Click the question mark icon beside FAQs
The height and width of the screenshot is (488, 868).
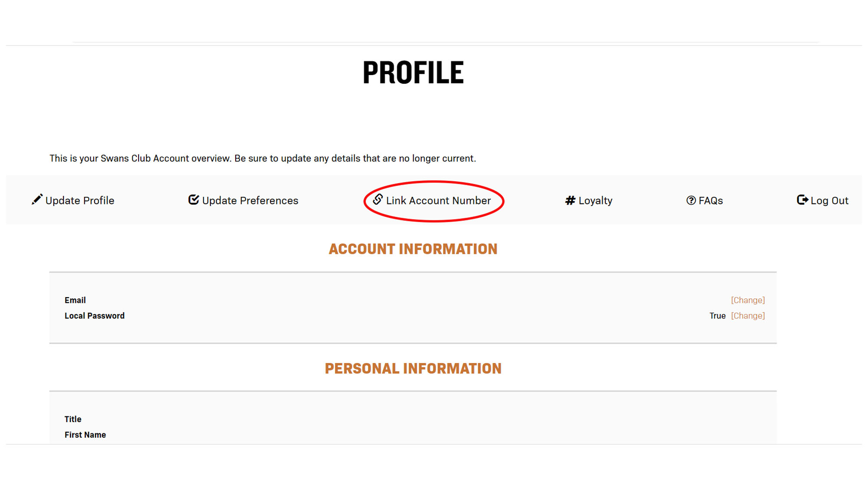pyautogui.click(x=691, y=200)
